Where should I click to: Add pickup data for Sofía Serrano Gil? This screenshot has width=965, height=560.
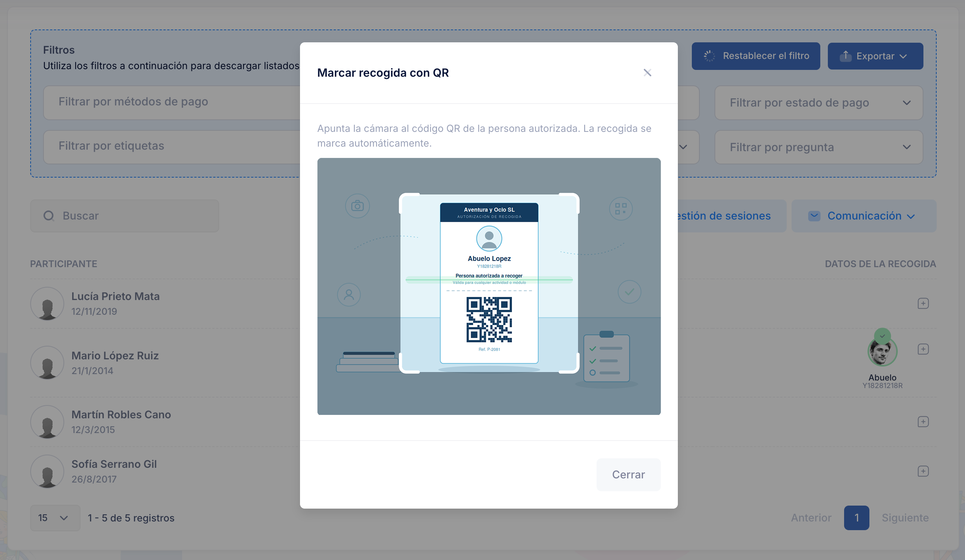(x=923, y=471)
